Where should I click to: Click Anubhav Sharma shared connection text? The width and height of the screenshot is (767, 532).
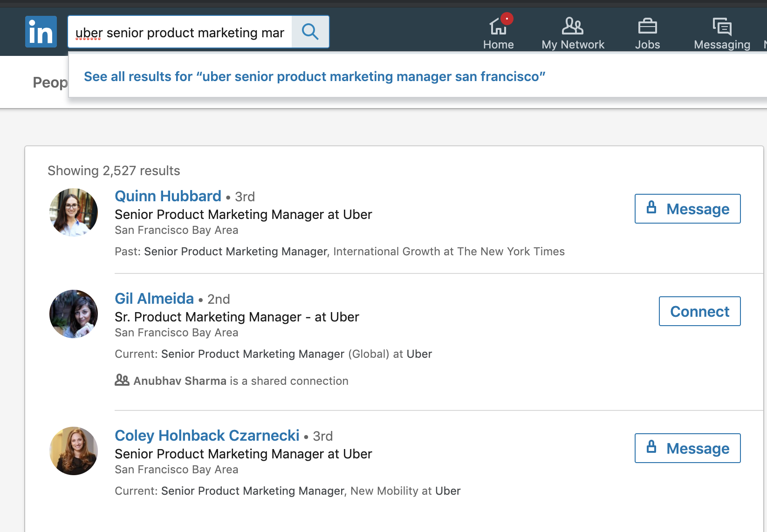click(x=180, y=380)
